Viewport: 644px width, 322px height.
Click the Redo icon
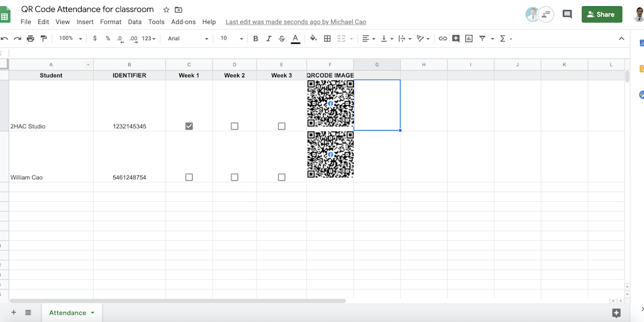(17, 38)
